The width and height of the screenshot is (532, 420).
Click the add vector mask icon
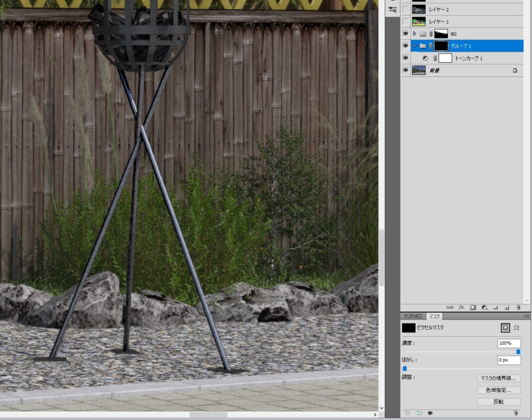pos(516,328)
